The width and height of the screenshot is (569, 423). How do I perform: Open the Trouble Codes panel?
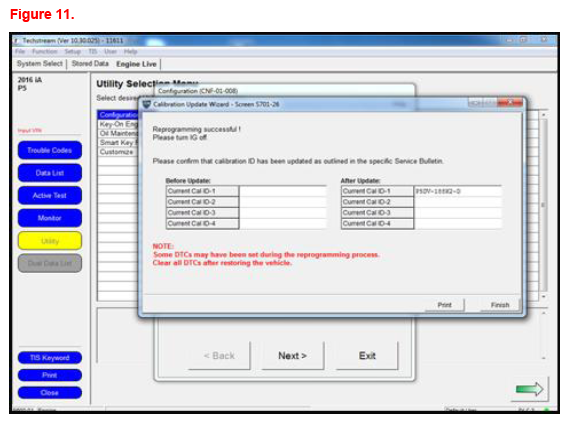[50, 150]
